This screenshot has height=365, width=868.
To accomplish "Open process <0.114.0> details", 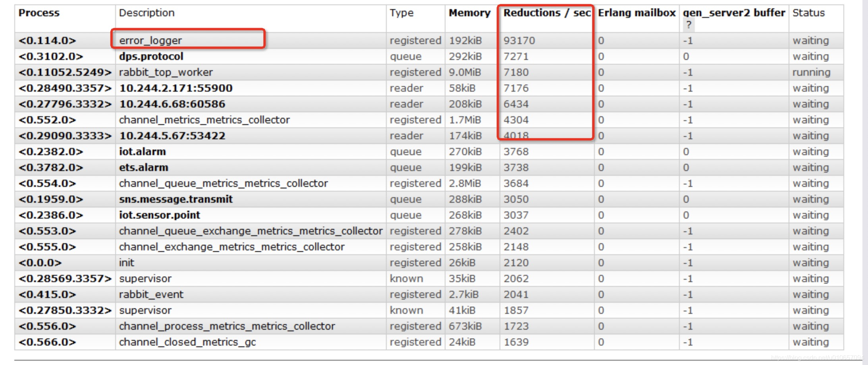I will [x=47, y=40].
